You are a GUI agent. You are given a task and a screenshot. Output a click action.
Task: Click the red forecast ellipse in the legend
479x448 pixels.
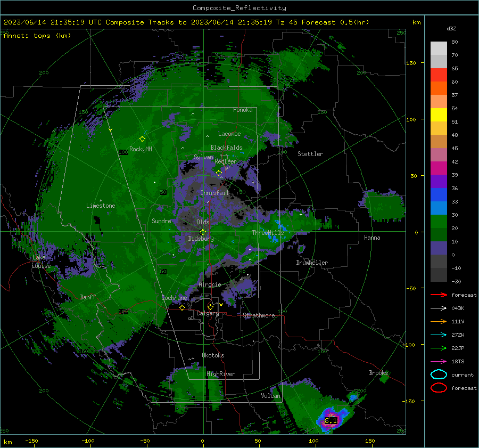(439, 388)
